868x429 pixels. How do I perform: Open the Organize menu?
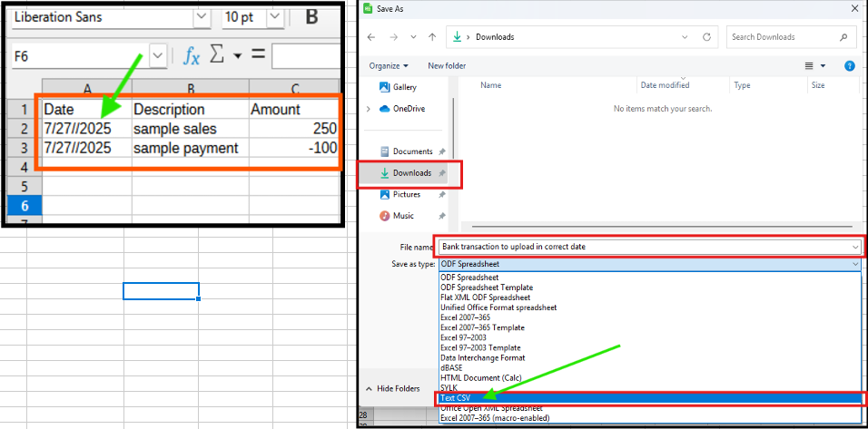click(x=389, y=66)
